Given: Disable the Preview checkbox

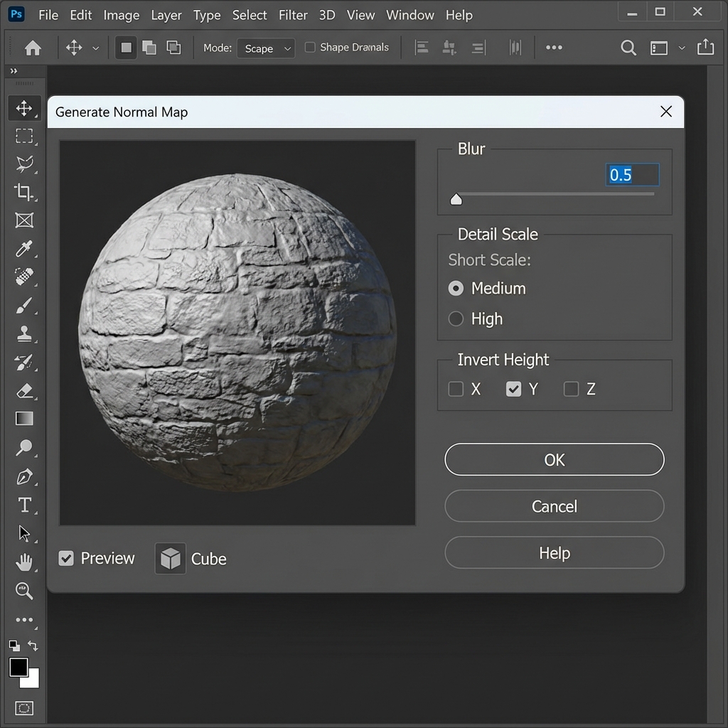Looking at the screenshot, I should tap(66, 559).
